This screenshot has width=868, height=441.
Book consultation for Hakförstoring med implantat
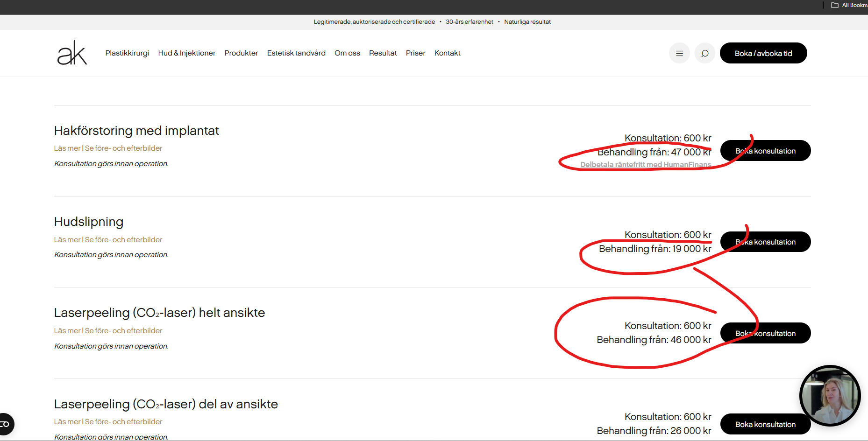(765, 151)
